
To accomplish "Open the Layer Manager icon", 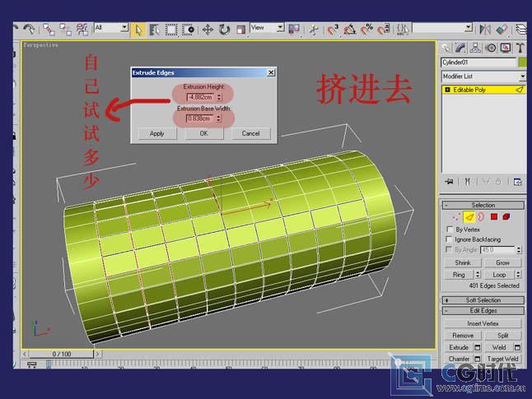I will (521, 30).
